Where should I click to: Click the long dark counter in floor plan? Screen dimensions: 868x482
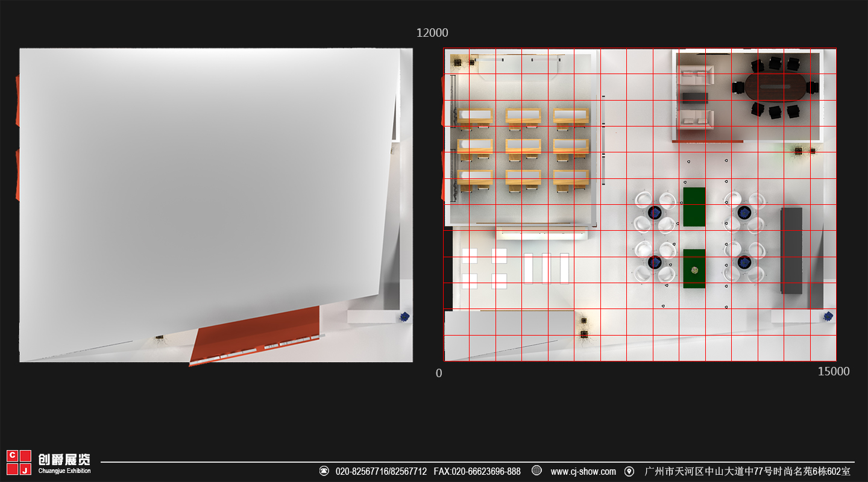791,251
